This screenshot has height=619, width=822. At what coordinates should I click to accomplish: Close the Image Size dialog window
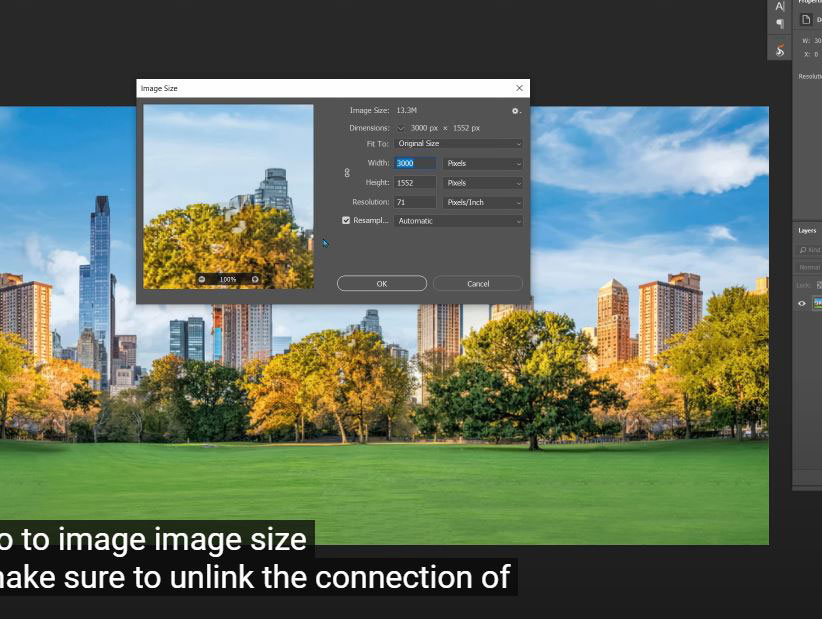click(x=519, y=88)
